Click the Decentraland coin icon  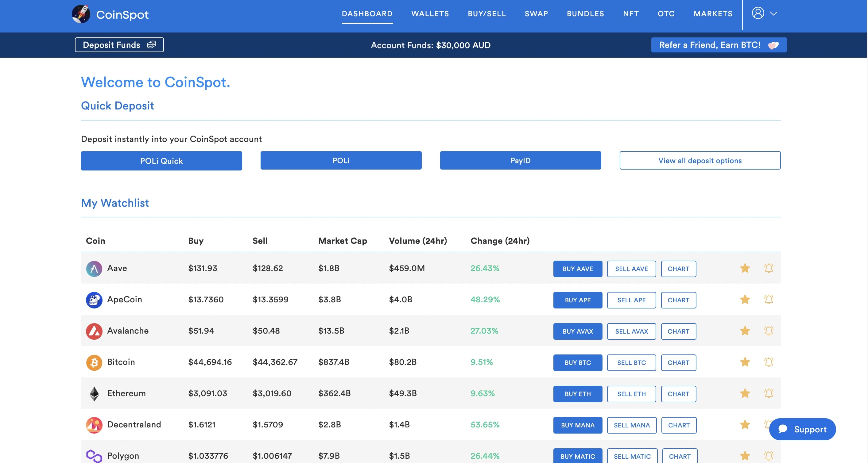pyautogui.click(x=94, y=425)
